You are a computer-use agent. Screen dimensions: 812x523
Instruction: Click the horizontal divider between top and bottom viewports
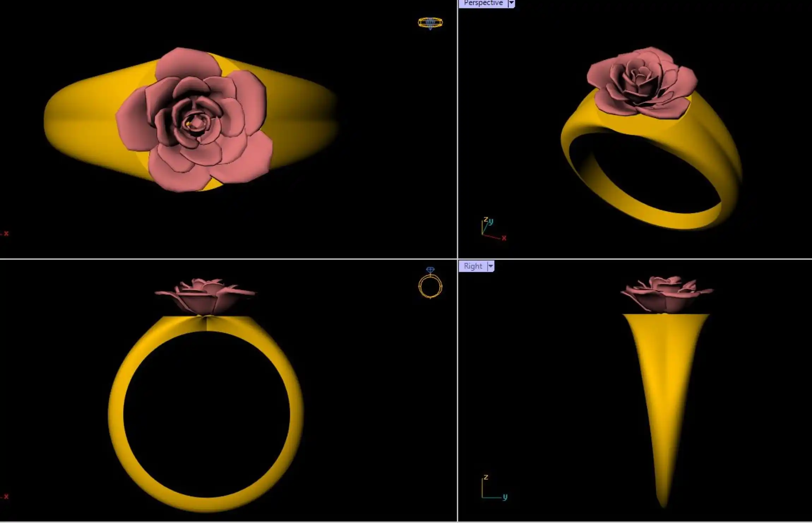pos(229,259)
